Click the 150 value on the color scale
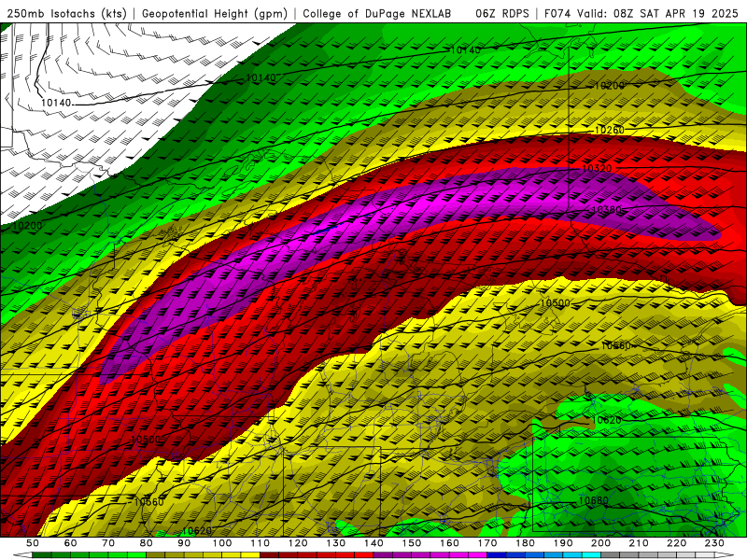747x560 pixels. coord(412,543)
